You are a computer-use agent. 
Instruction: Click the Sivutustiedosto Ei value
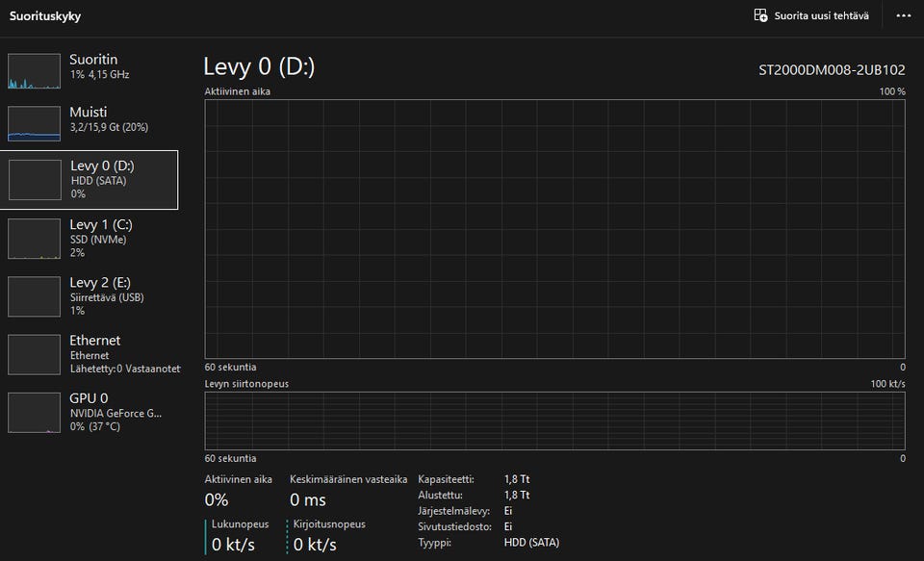[508, 526]
